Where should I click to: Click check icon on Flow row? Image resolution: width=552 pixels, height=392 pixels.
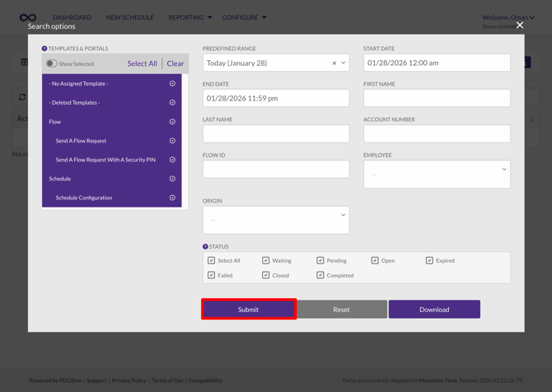[172, 121]
